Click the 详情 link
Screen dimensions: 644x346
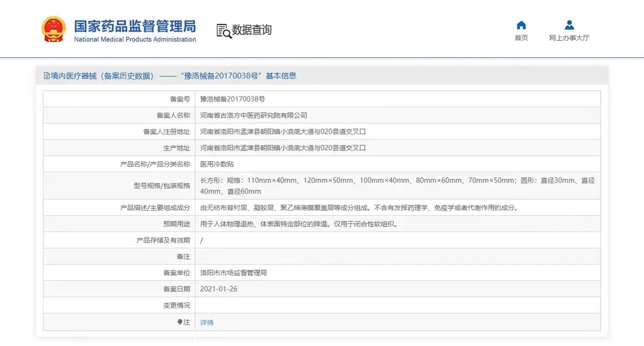coord(207,322)
